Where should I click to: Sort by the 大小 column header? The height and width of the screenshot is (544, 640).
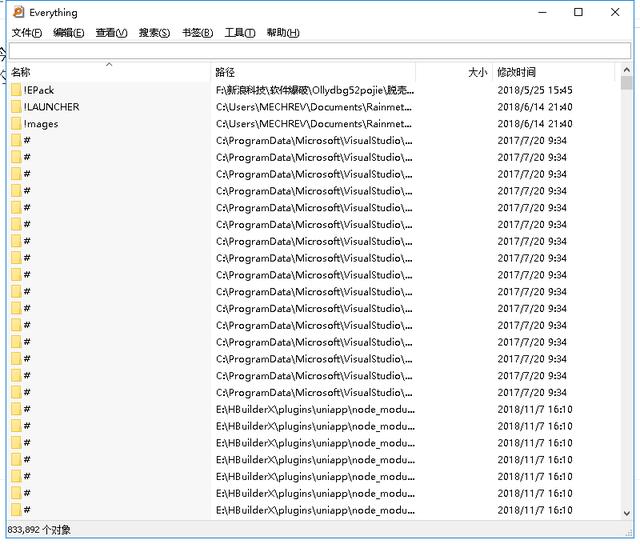(x=454, y=72)
